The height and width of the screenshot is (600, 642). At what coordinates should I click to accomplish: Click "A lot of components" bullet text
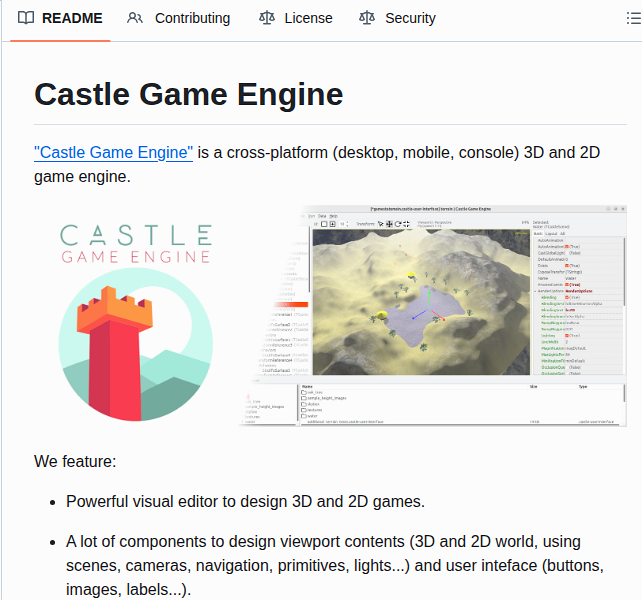click(335, 566)
